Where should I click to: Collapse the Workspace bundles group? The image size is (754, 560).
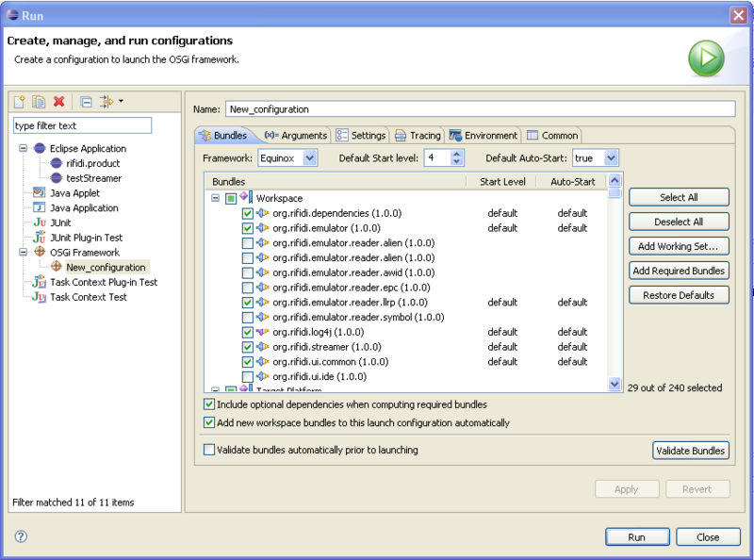(x=216, y=198)
